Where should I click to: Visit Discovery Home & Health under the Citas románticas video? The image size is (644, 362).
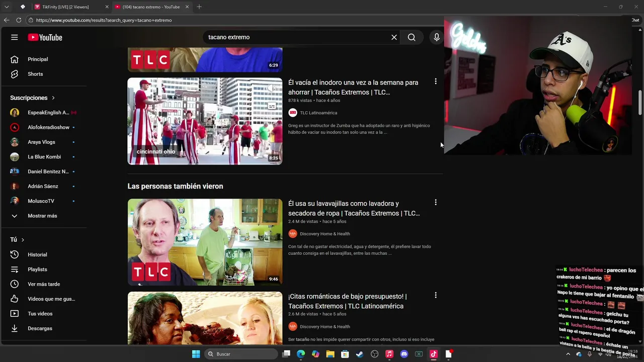pyautogui.click(x=325, y=327)
